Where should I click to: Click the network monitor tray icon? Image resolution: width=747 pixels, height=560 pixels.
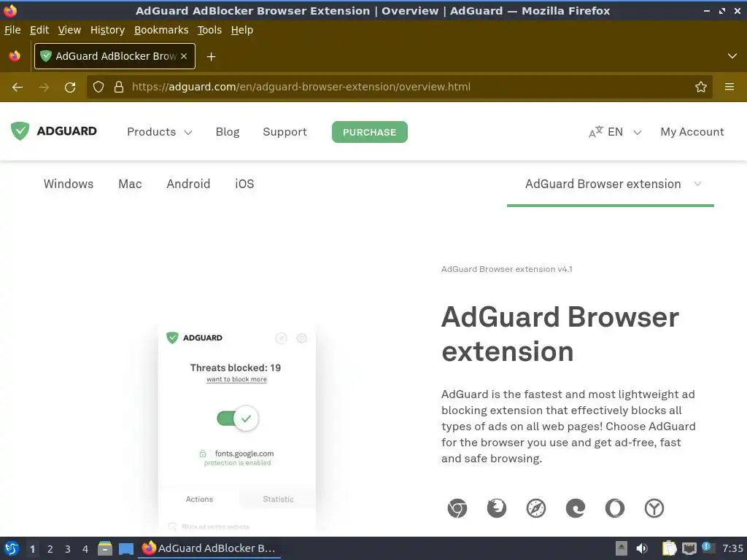[689, 548]
